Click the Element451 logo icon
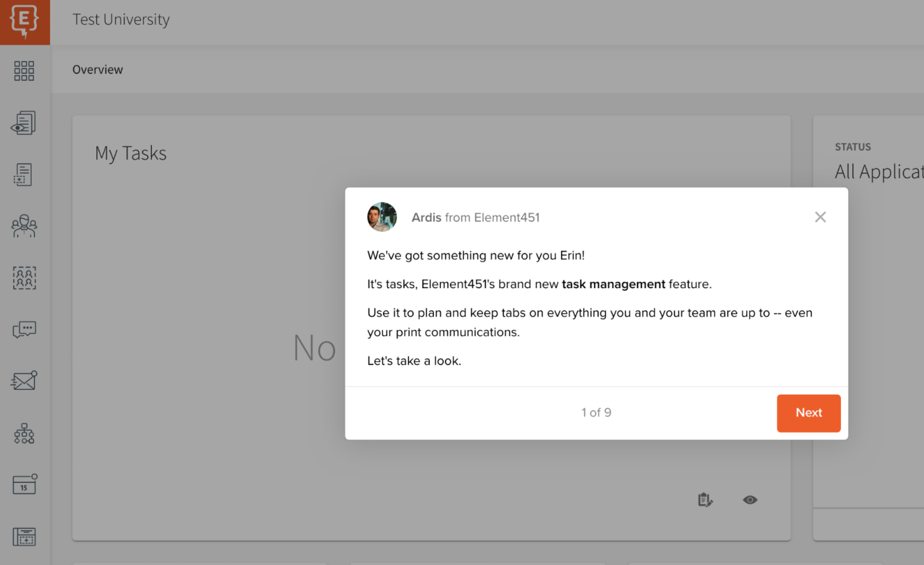The image size is (924, 565). [x=24, y=22]
